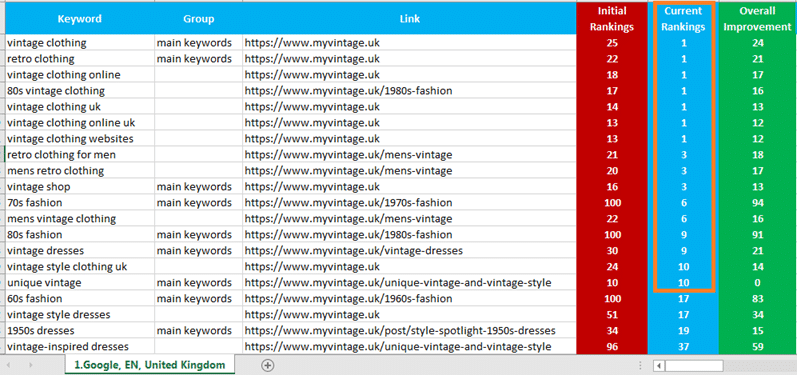The width and height of the screenshot is (797, 375).
Task: Click improvement value 59 for 'vintage-inspired dresses'
Action: (757, 347)
